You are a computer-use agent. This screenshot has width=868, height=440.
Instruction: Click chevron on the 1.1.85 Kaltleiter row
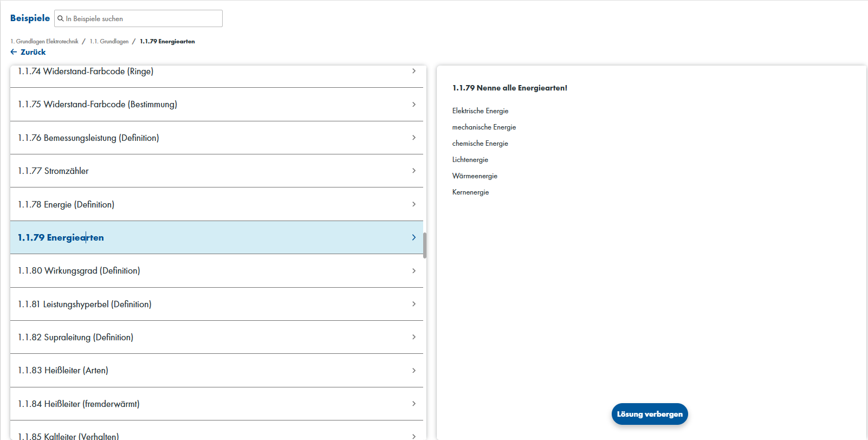coord(414,436)
